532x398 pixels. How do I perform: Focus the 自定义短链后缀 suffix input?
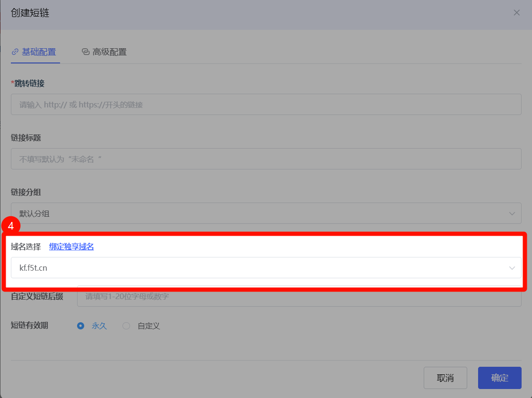pyautogui.click(x=299, y=297)
